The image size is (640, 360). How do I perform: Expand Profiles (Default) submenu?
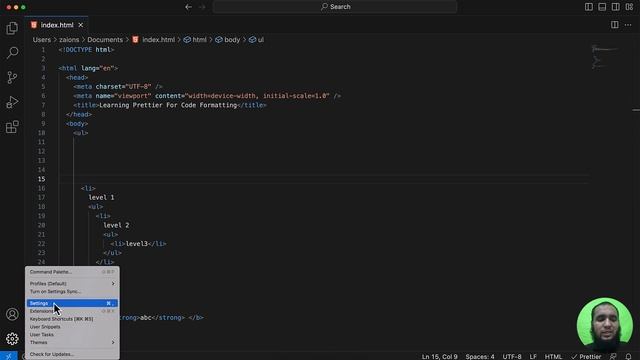pos(72,284)
